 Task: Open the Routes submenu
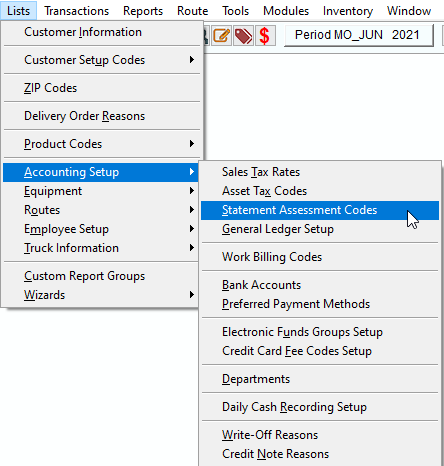pyautogui.click(x=101, y=210)
